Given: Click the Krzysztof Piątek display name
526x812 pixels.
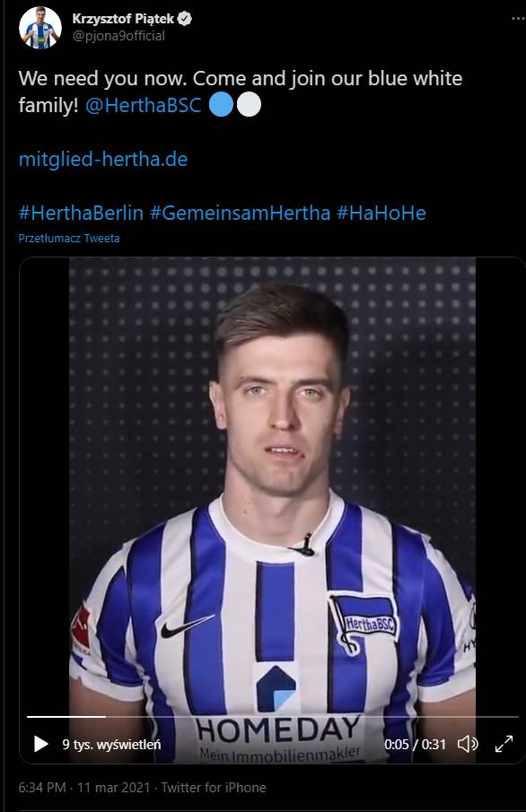Looking at the screenshot, I should (123, 19).
